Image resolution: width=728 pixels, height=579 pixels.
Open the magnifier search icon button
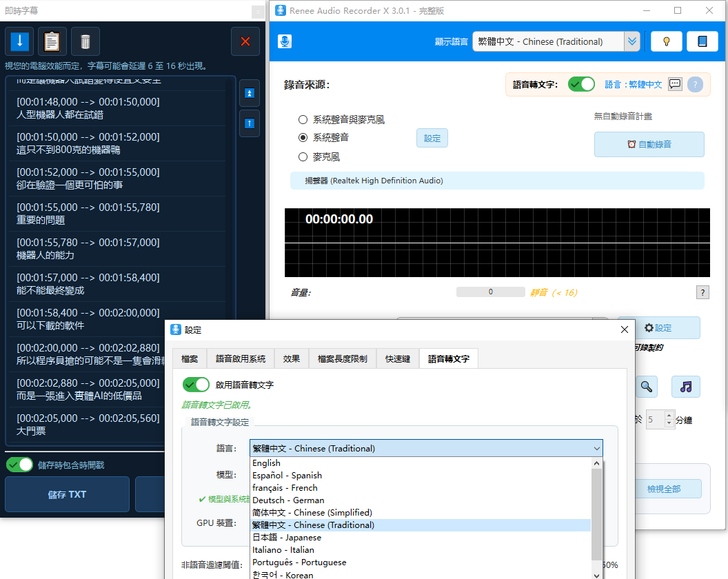(646, 386)
